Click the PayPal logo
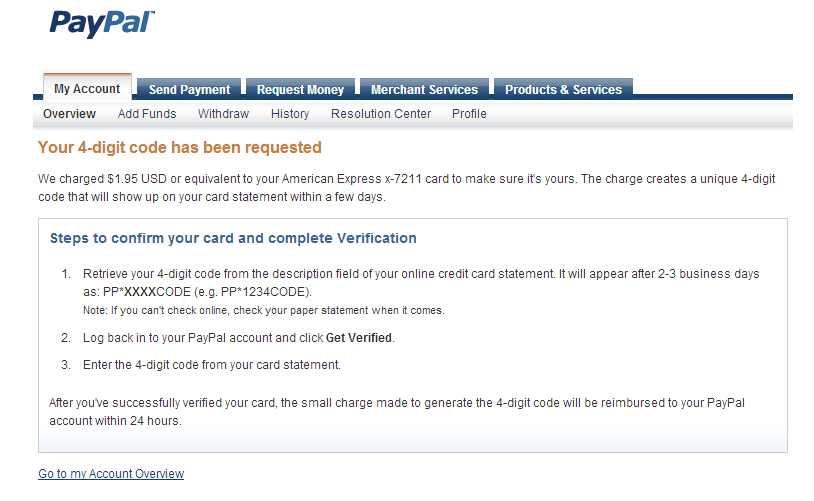The height and width of the screenshot is (501, 814). click(x=102, y=24)
